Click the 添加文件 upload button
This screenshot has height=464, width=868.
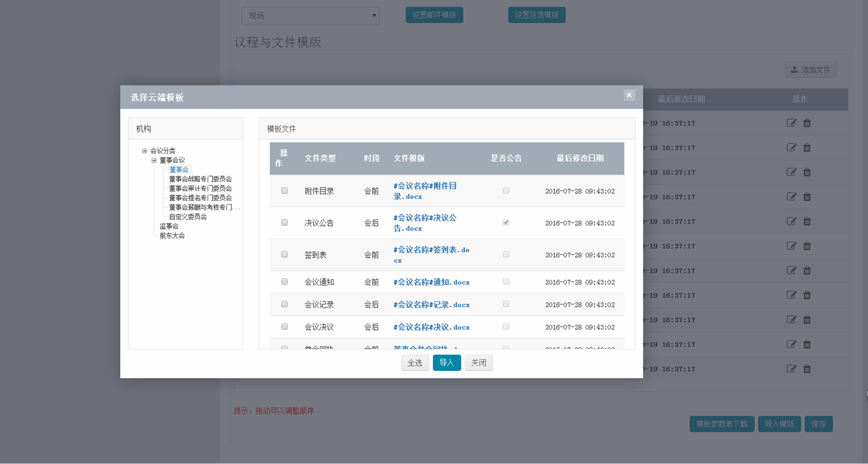[x=811, y=70]
